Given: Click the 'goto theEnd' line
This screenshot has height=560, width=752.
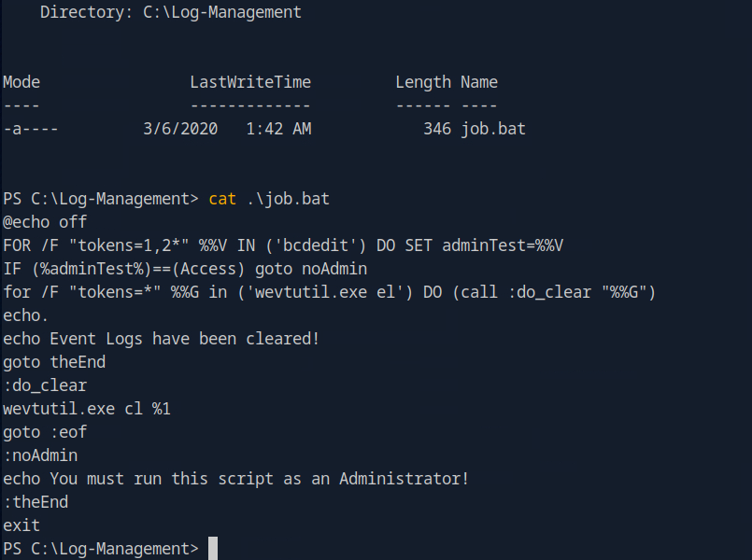Looking at the screenshot, I should coord(54,362).
